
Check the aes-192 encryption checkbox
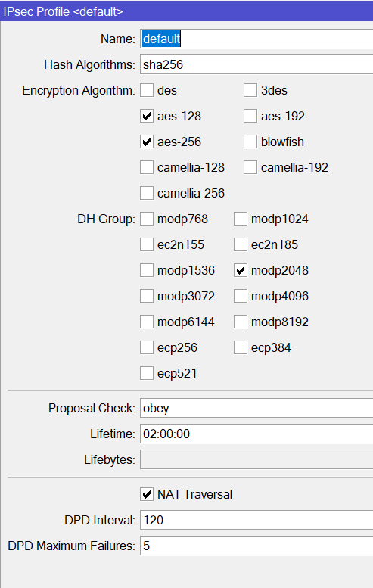250,117
